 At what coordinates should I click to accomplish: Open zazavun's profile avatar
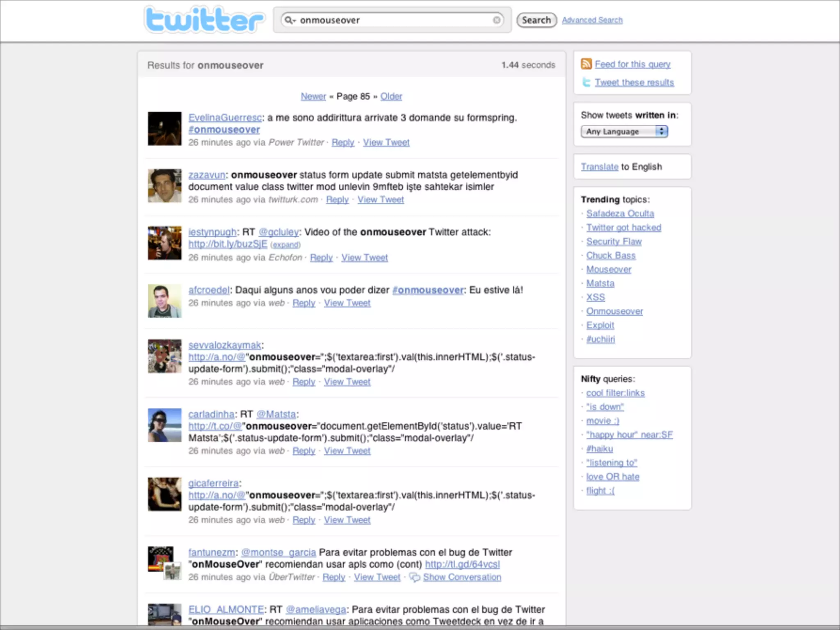pyautogui.click(x=164, y=186)
